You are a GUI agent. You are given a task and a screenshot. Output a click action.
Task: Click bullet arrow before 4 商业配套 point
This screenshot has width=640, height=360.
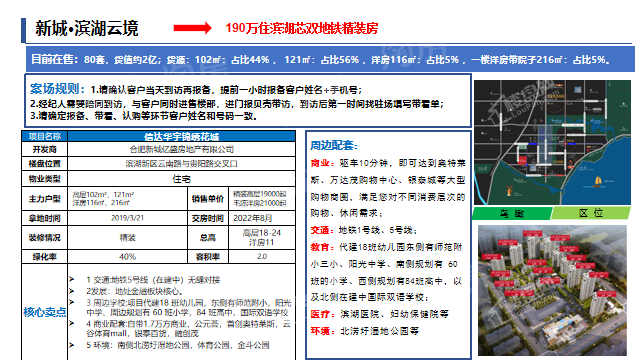click(x=72, y=323)
